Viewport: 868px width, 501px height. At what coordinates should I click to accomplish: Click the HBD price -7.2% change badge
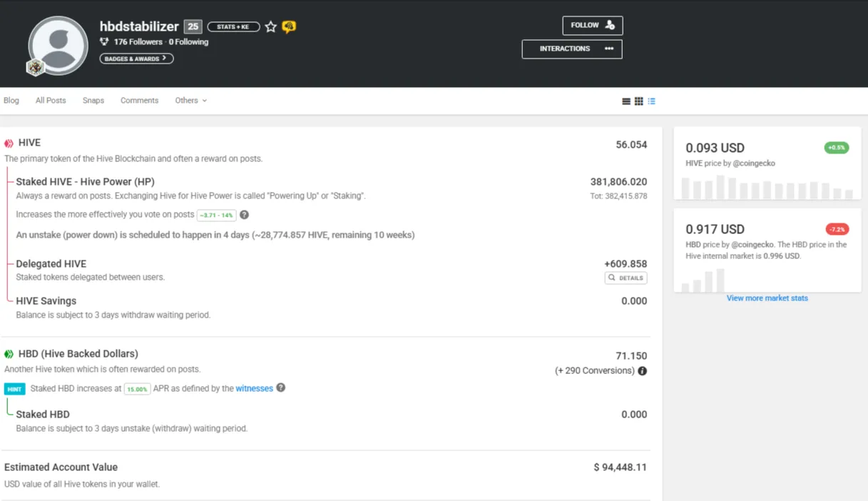[837, 229]
